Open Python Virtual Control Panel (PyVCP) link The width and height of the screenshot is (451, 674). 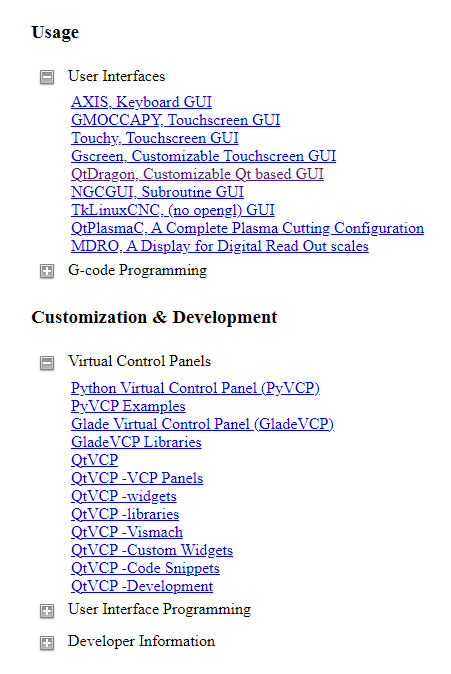point(196,388)
